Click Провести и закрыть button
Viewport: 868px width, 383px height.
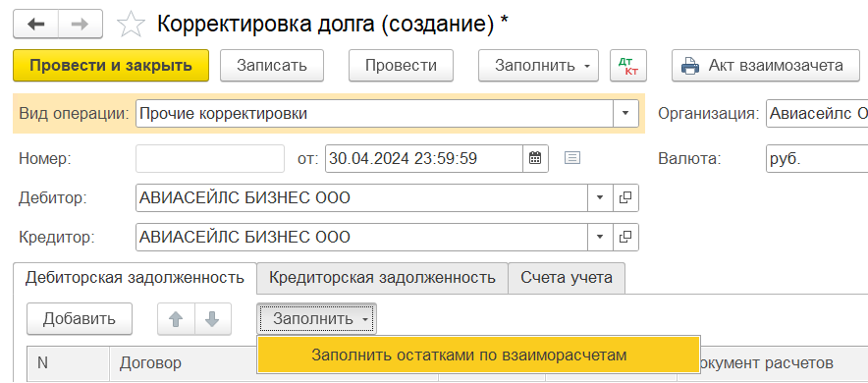[x=111, y=66]
